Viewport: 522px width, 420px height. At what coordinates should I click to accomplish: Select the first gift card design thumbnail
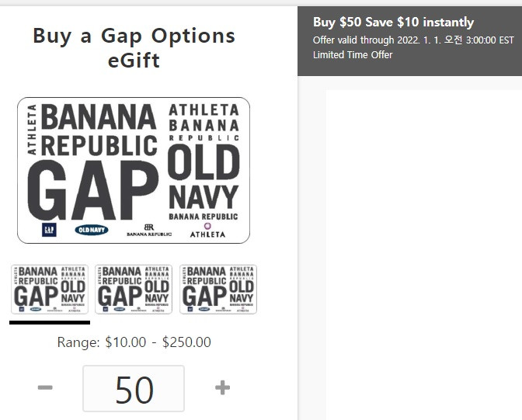click(50, 289)
